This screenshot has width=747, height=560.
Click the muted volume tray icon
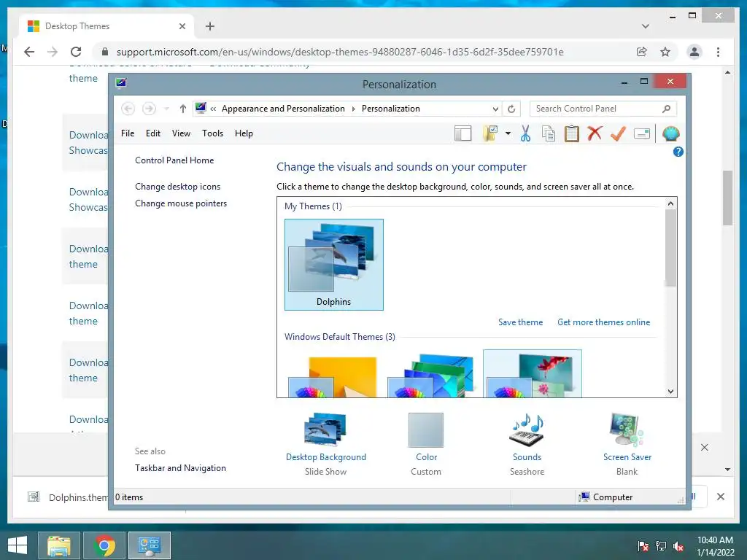[678, 546]
